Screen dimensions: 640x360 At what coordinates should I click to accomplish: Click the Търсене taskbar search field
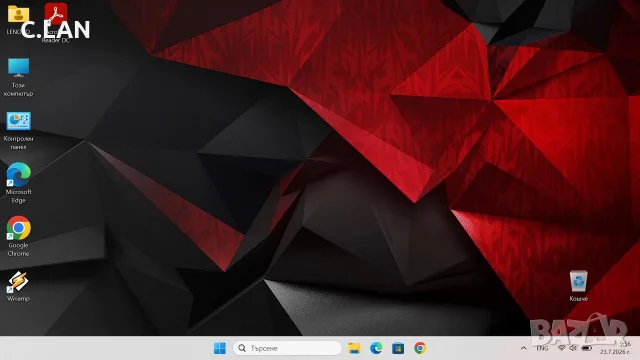287,348
